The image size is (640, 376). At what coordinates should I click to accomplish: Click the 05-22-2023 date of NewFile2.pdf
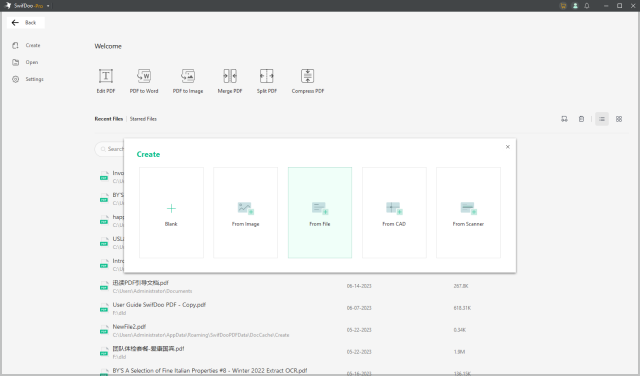pyautogui.click(x=359, y=330)
